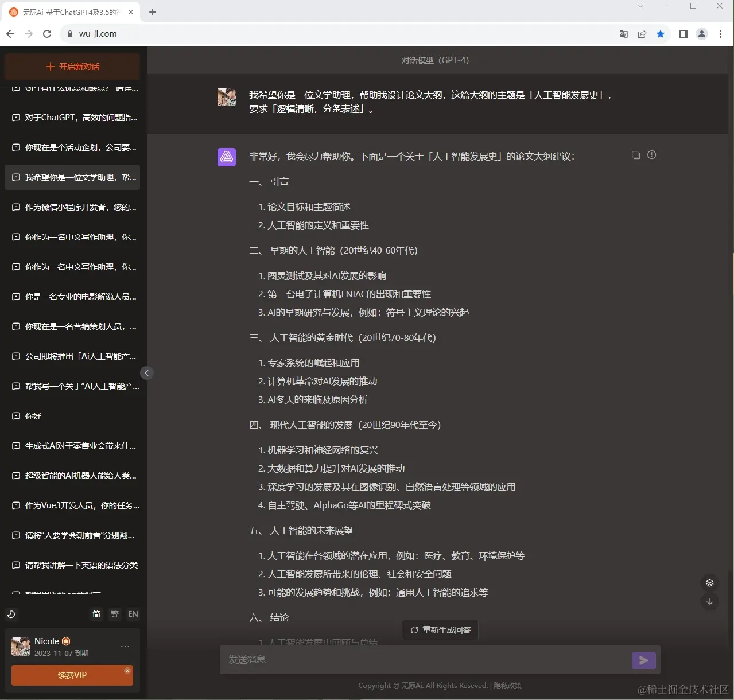The width and height of the screenshot is (734, 700).
Task: Click line 图灵测试及其对AI发展的影响
Action: [327, 276]
